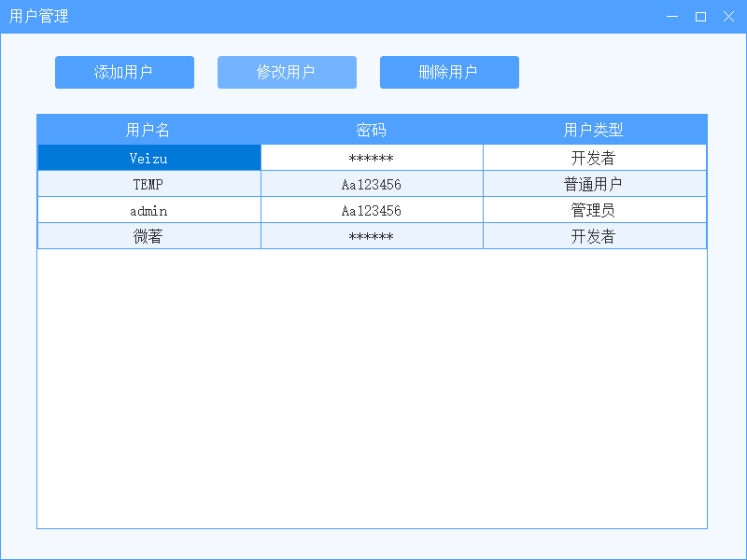Sort by the 用户类型 column header
This screenshot has height=560, width=747.
click(595, 130)
